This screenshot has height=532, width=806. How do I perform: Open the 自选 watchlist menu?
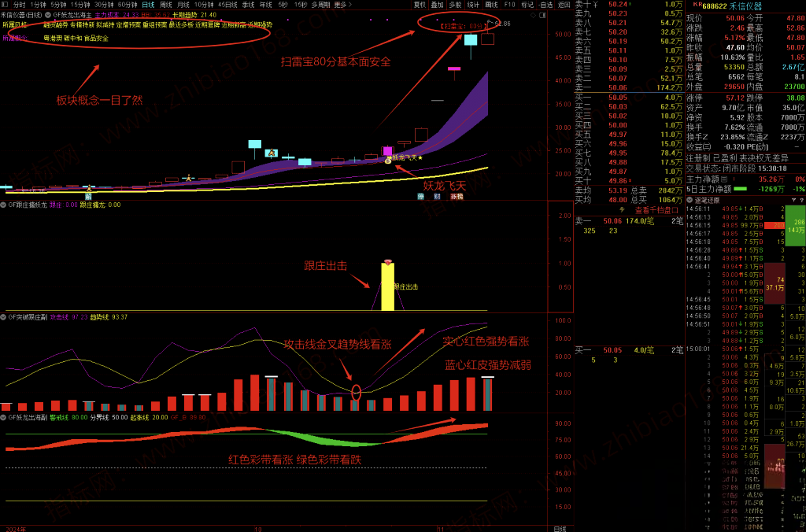546,4
